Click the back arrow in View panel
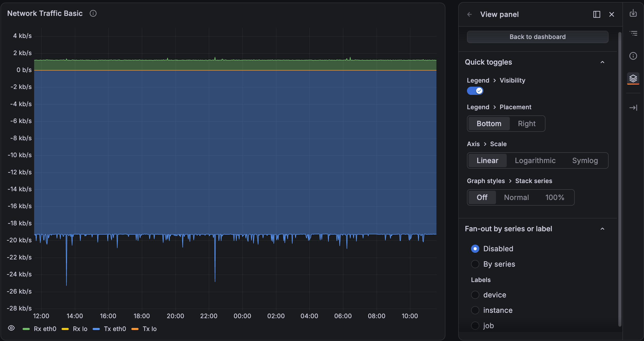Screen dimensions: 644x341 pyautogui.click(x=470, y=14)
